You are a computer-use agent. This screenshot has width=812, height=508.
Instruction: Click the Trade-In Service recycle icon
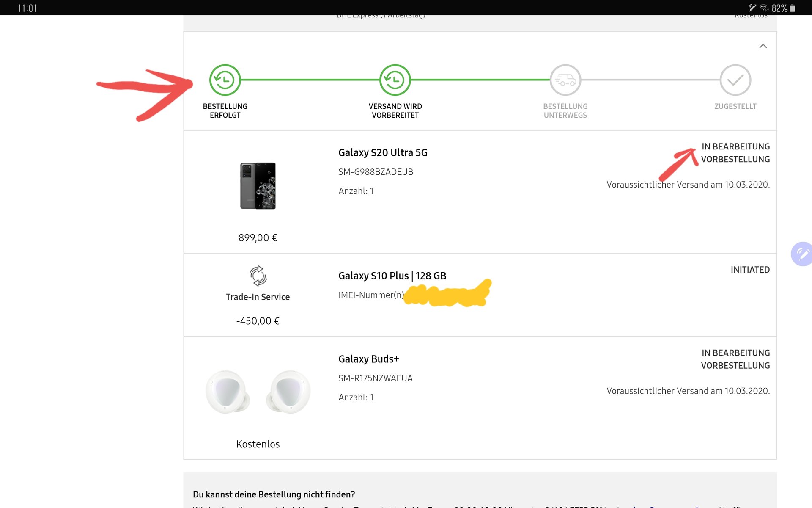258,276
